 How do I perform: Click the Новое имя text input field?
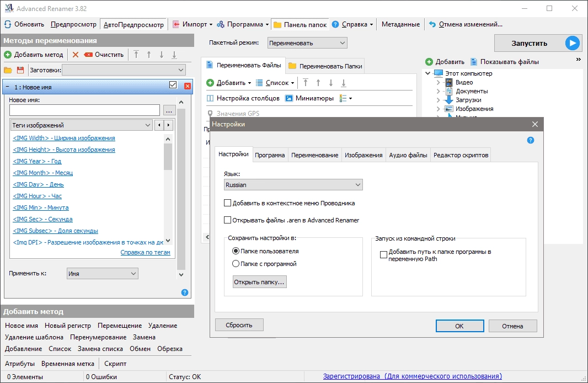(x=85, y=110)
